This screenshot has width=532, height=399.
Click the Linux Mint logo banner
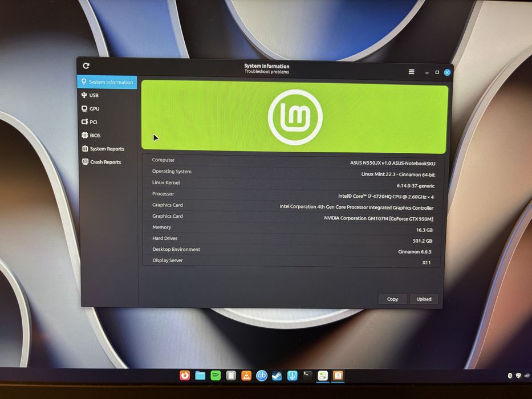tap(294, 117)
